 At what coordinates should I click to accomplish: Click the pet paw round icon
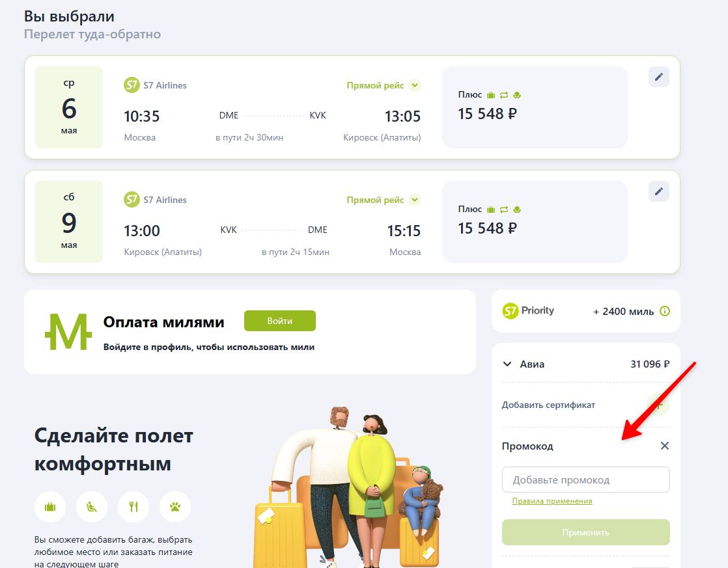click(x=175, y=507)
